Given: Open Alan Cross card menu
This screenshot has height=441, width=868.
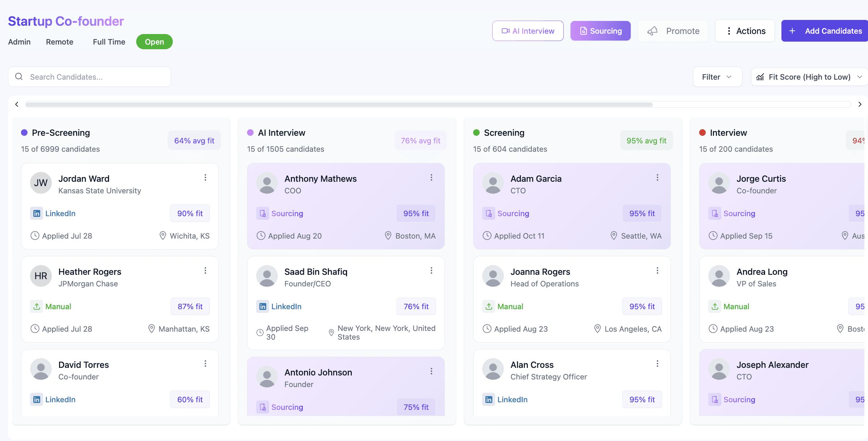Looking at the screenshot, I should click(x=658, y=364).
